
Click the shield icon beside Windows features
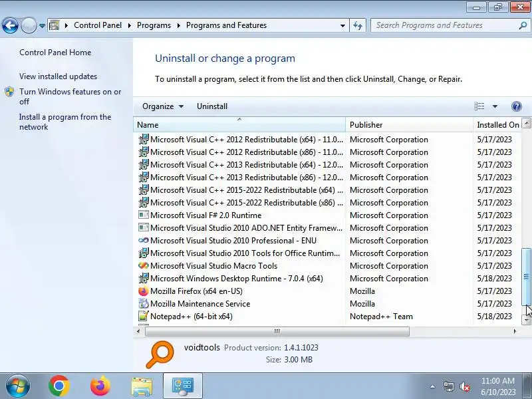coord(9,92)
